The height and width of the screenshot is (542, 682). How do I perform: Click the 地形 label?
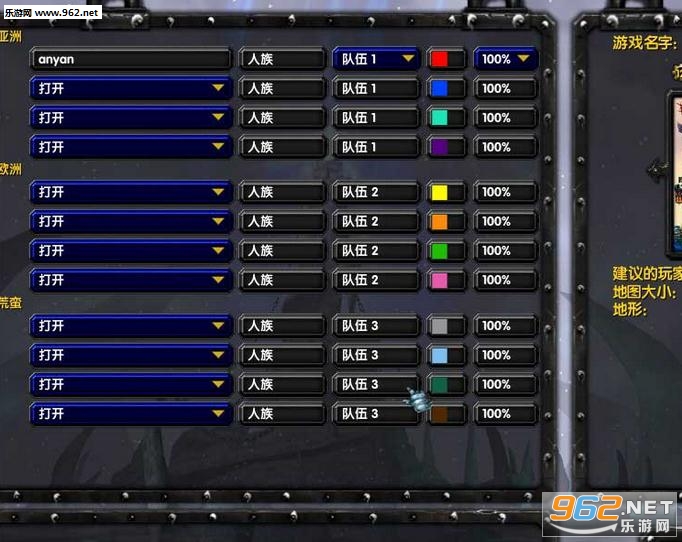(629, 310)
